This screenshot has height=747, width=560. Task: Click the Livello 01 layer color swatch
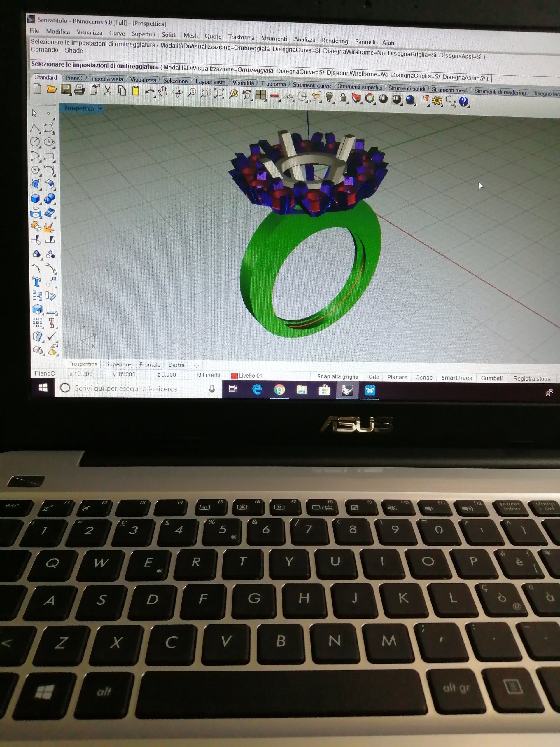tap(234, 376)
